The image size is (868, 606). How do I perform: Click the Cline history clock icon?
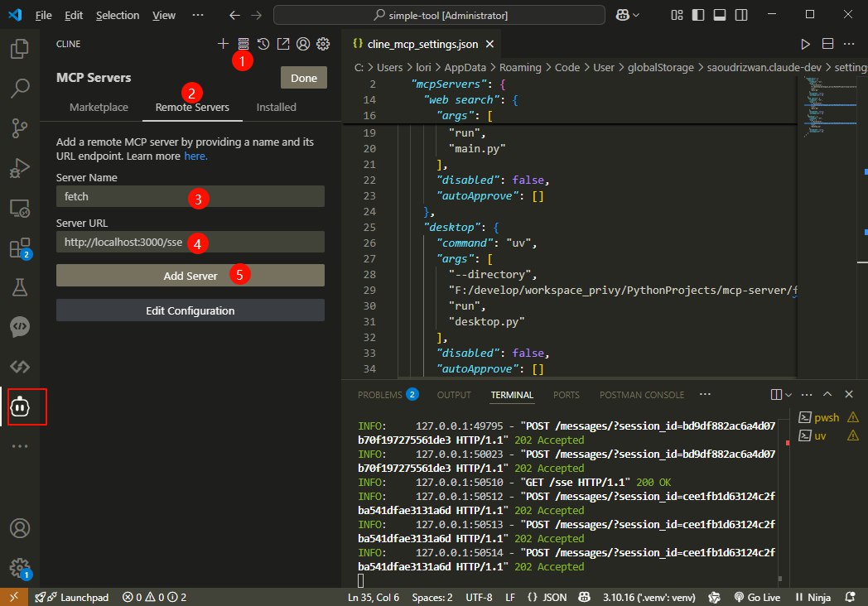263,44
